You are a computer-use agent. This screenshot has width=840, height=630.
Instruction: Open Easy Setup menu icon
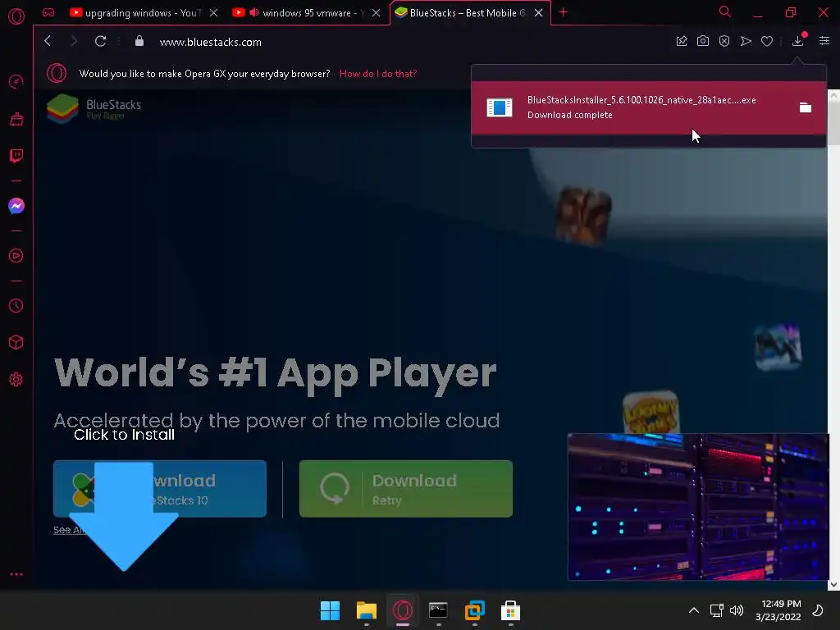coord(824,41)
